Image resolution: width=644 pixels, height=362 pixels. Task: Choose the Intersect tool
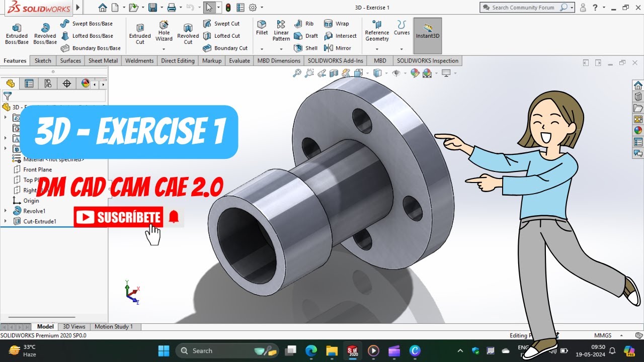(x=340, y=36)
